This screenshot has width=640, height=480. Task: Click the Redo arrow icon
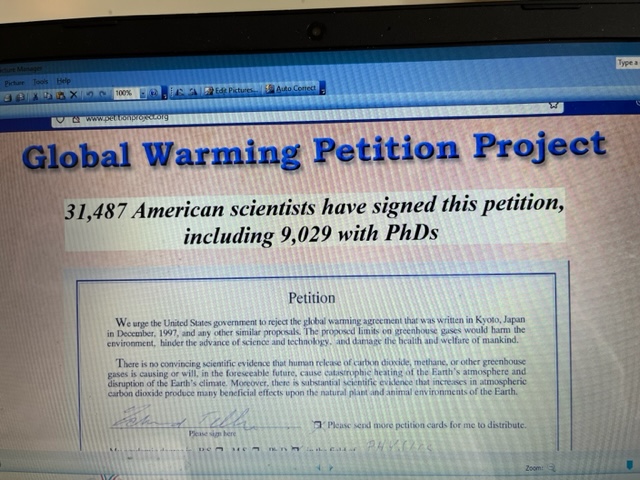(103, 94)
